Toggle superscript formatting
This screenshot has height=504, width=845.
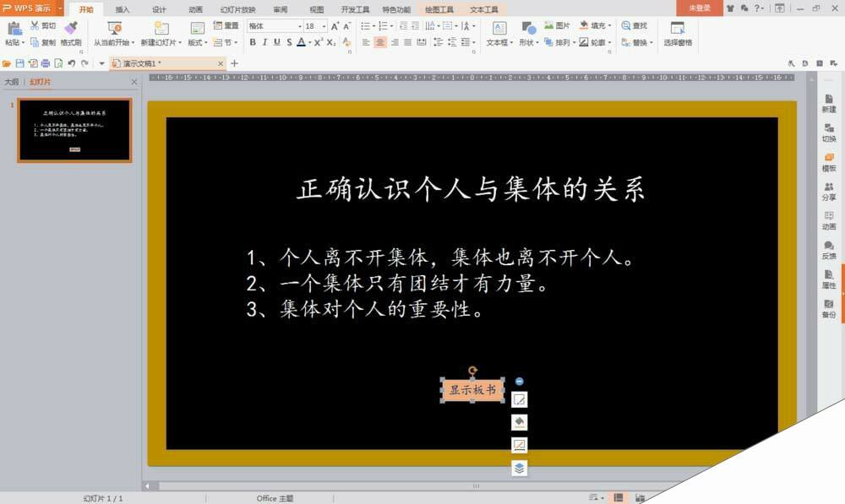pos(319,42)
